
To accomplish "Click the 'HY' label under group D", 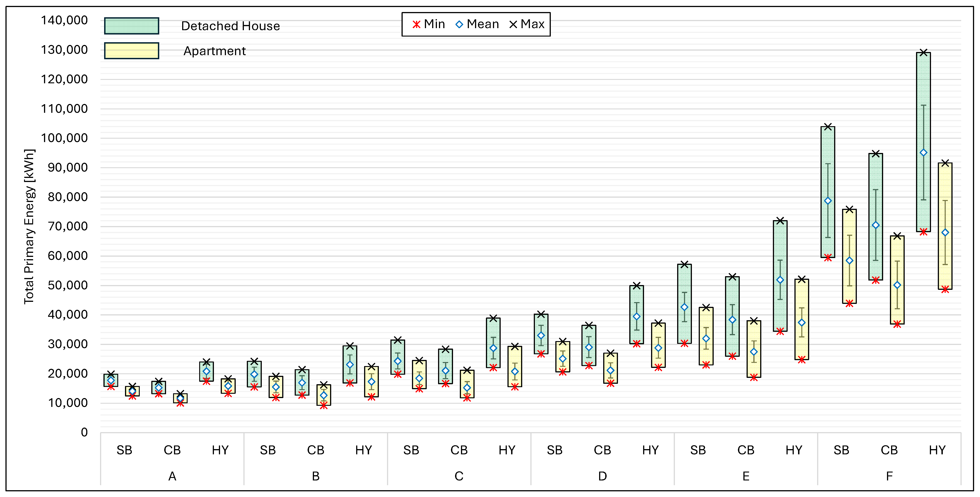I will tap(651, 450).
